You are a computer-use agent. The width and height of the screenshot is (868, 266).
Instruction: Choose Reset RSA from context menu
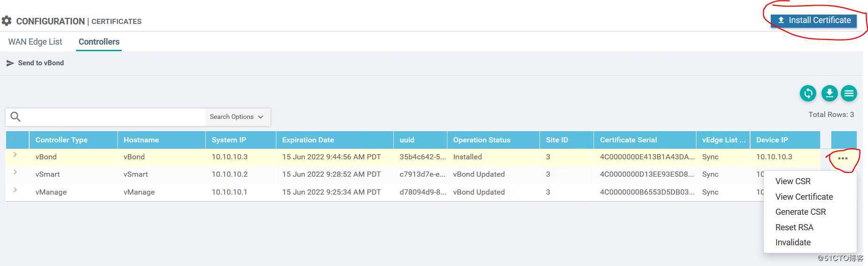794,227
